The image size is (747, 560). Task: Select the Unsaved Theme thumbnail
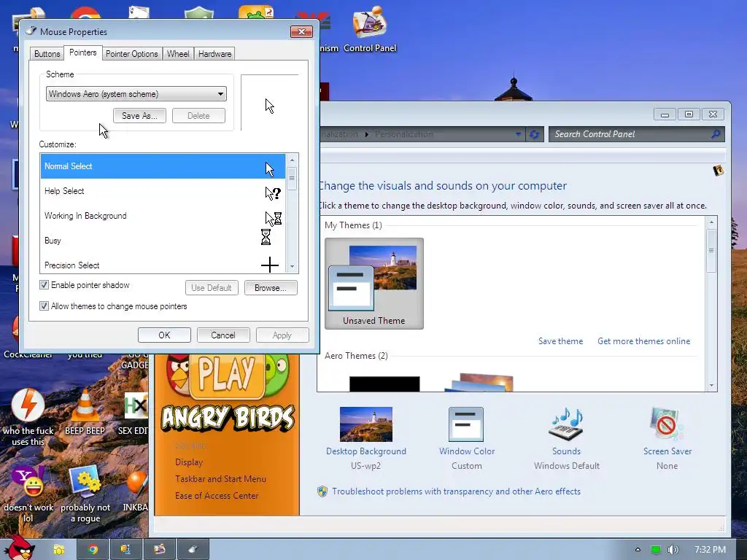pyautogui.click(x=374, y=284)
